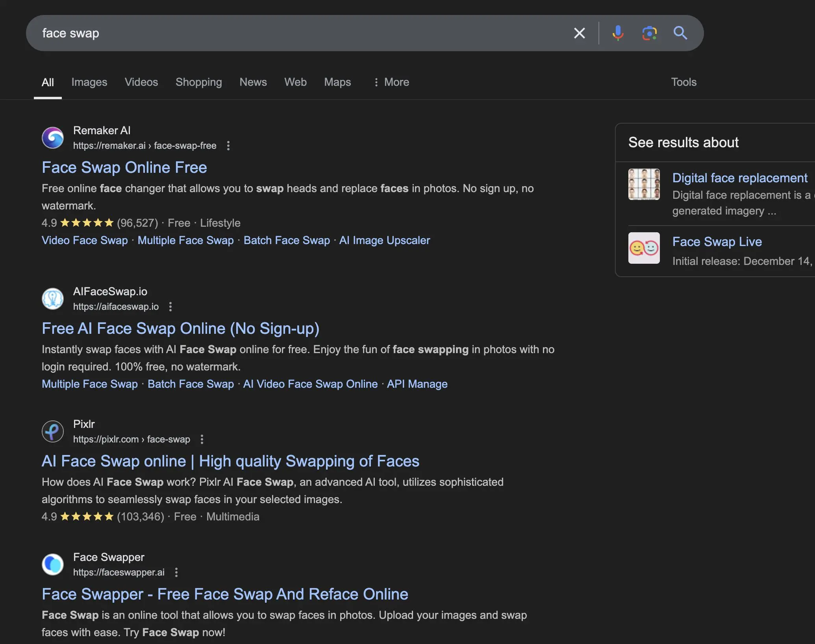815x644 pixels.
Task: Click the pixlr.com face-swap URL text
Action: (x=132, y=439)
